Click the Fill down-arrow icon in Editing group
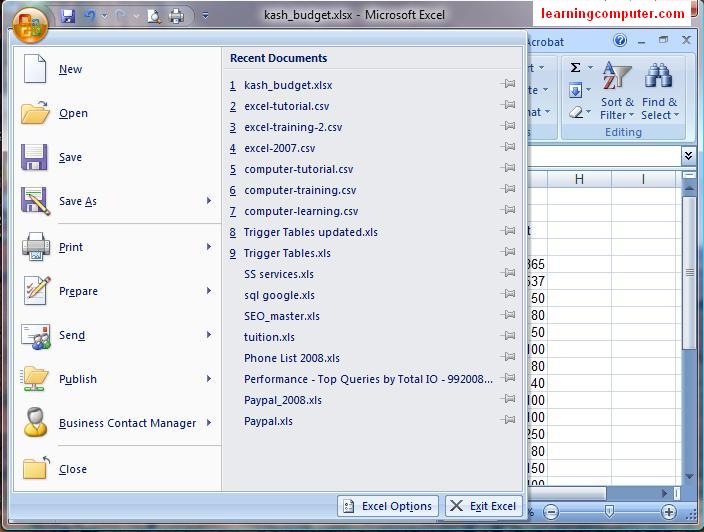Screen dimensions: 704x532 pyautogui.click(x=575, y=90)
